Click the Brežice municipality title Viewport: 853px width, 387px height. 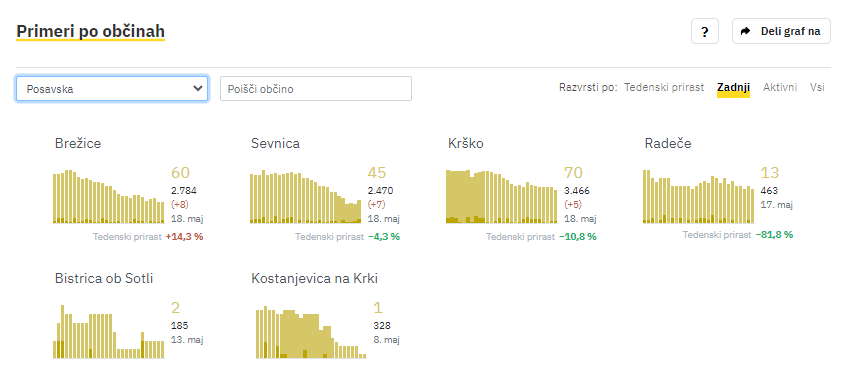click(78, 143)
